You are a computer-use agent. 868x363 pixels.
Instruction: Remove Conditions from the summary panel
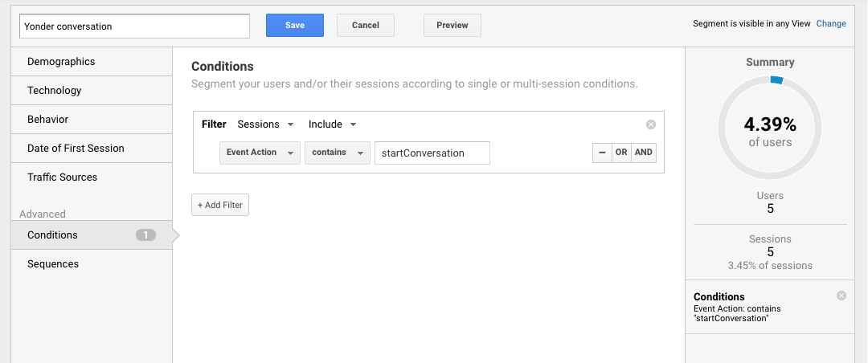coord(841,296)
